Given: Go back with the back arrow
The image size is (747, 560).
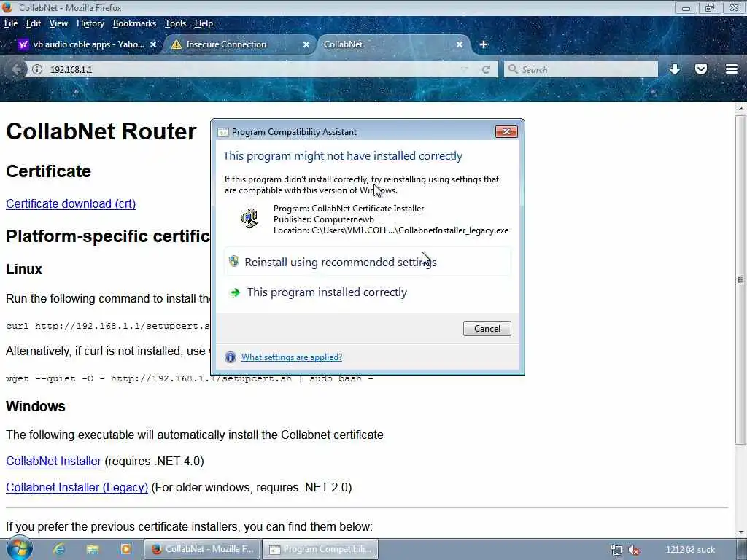Looking at the screenshot, I should pyautogui.click(x=16, y=69).
